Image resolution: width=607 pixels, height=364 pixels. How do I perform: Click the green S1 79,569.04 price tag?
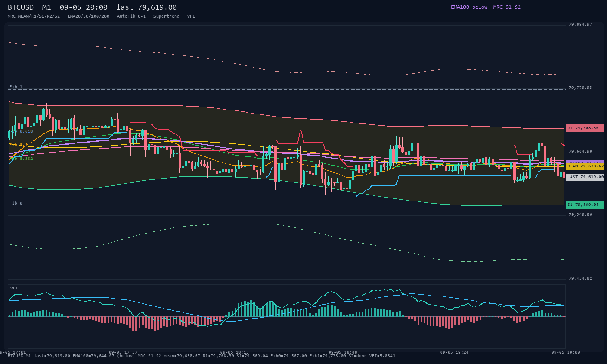(585, 205)
